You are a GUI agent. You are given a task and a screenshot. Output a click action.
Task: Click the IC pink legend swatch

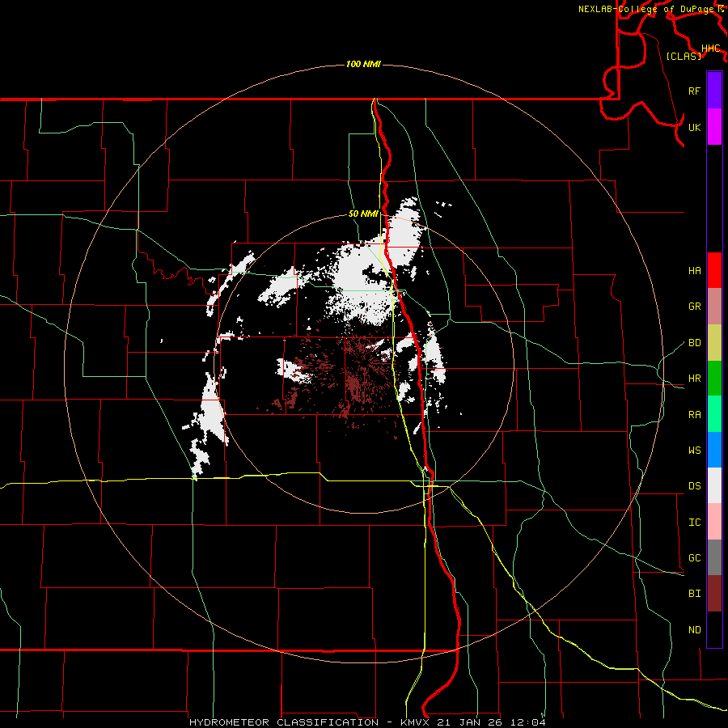[714, 522]
